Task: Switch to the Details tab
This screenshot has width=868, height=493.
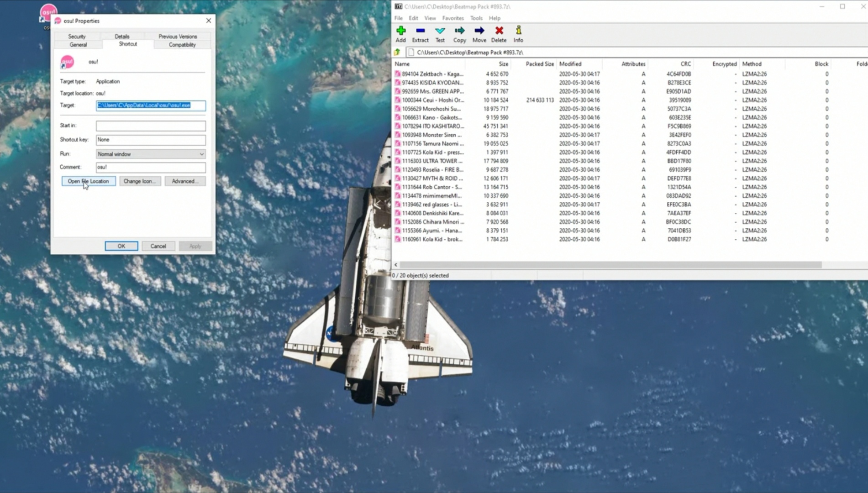Action: tap(122, 36)
